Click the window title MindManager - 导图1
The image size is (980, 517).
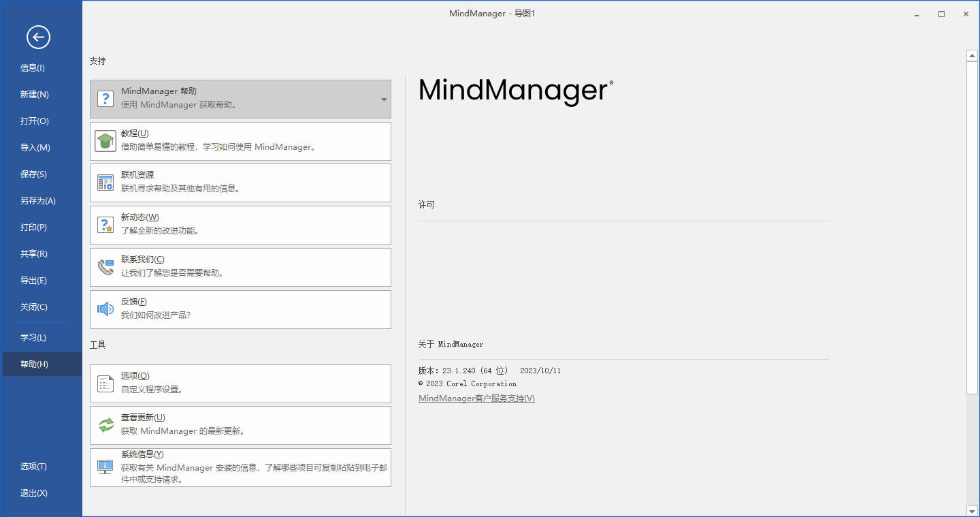493,14
